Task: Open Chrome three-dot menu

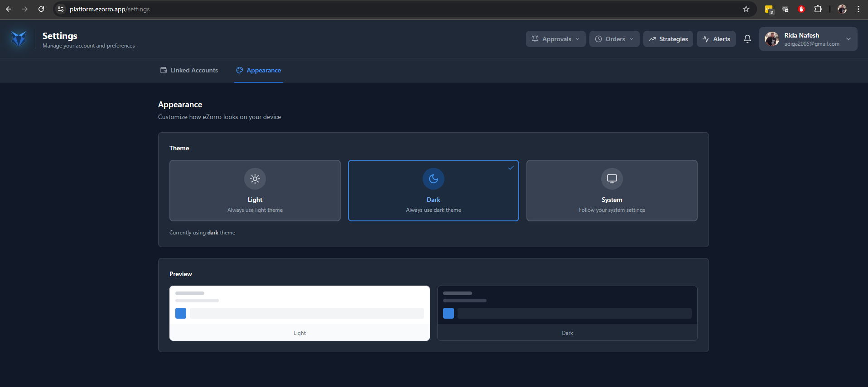Action: [x=858, y=9]
